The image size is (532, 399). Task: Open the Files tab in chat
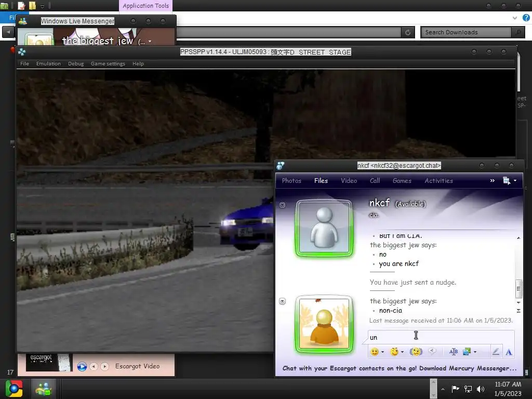321,181
